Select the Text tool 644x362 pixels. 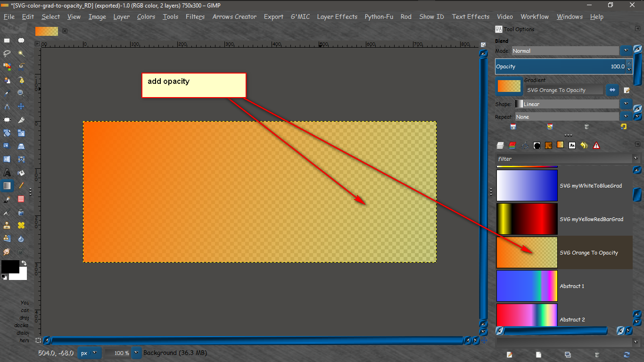point(7,173)
